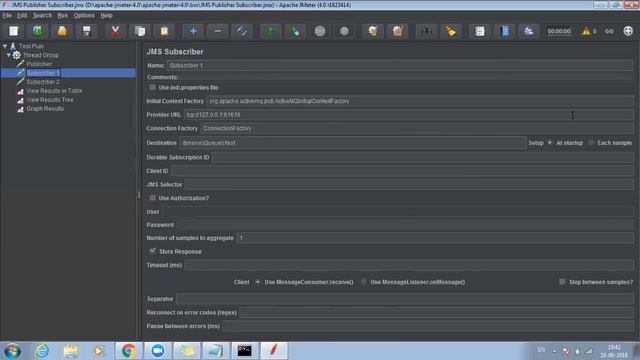Select the At startup radio button

[550, 143]
